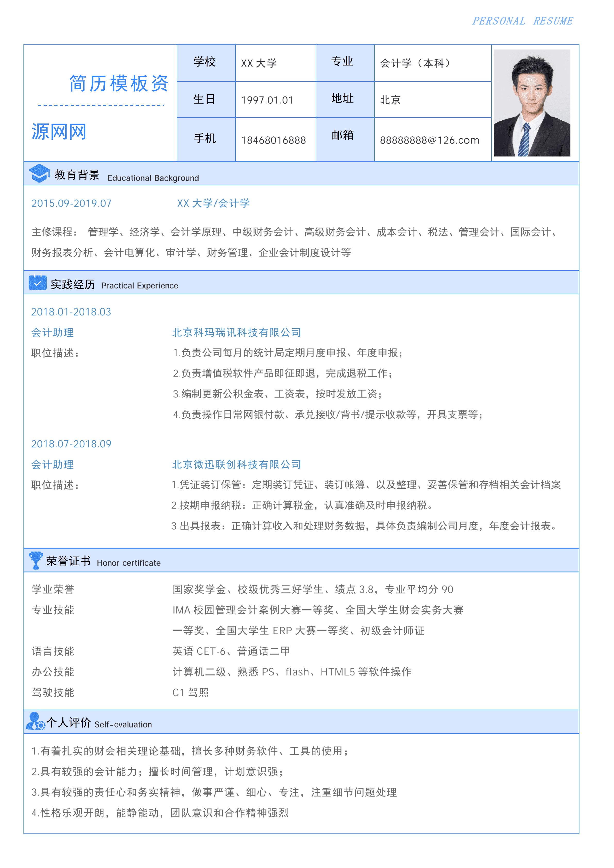Click the 荣誉证书 section heading

(68, 561)
